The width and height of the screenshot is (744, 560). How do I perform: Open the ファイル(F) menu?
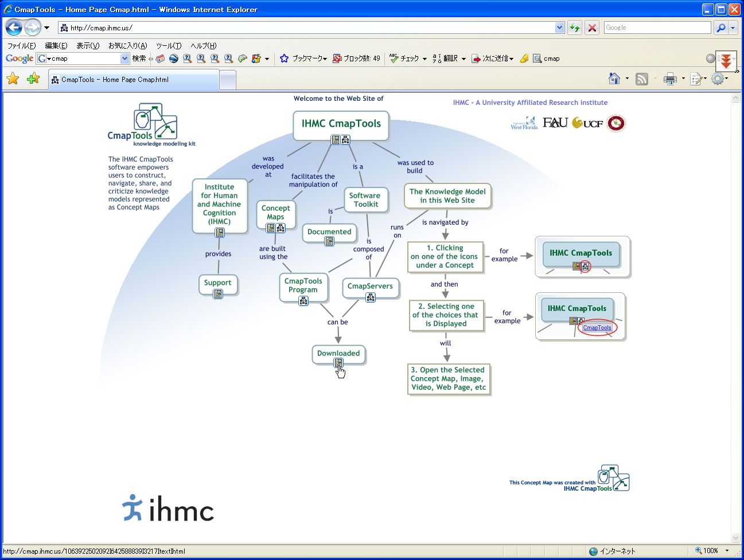click(x=21, y=46)
